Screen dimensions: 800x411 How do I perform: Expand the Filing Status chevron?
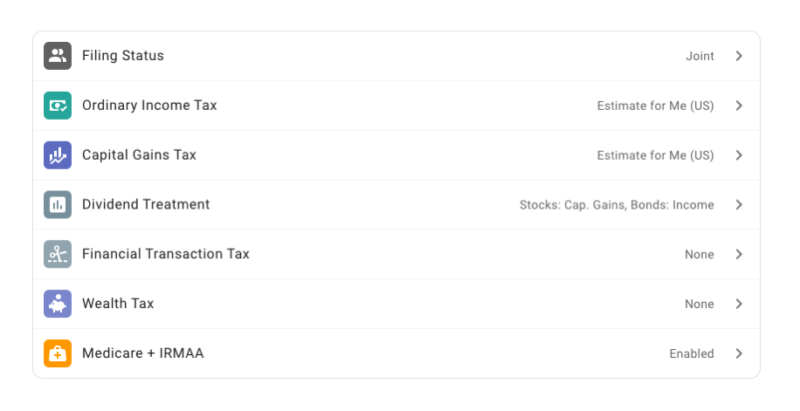(x=739, y=56)
